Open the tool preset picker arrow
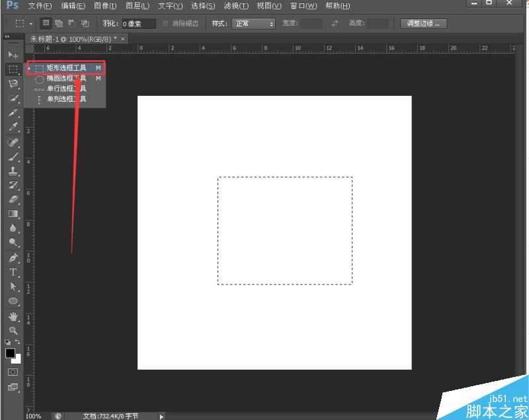The height and width of the screenshot is (420, 529). pyautogui.click(x=30, y=24)
